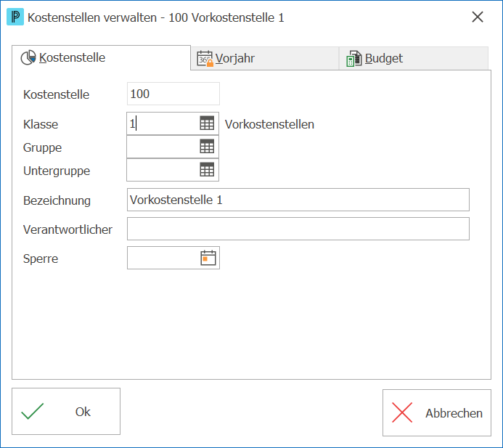Click the app logo in the title bar
Screen dimensions: 503x448
click(15, 17)
